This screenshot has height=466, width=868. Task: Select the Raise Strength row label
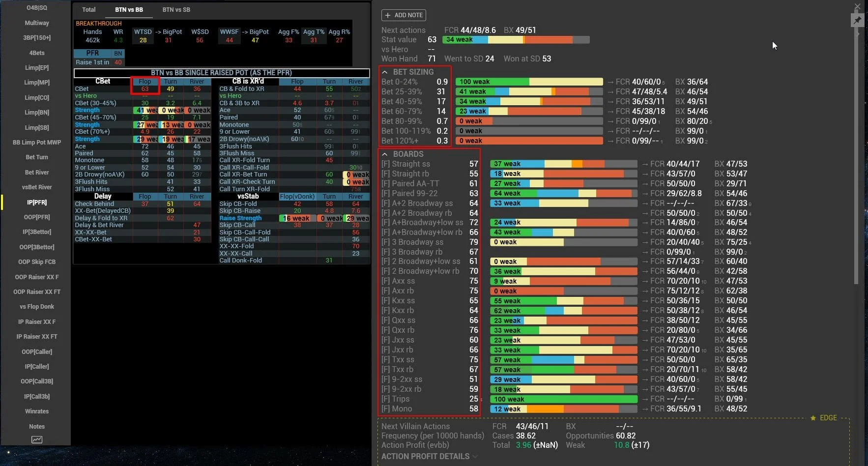(x=240, y=218)
